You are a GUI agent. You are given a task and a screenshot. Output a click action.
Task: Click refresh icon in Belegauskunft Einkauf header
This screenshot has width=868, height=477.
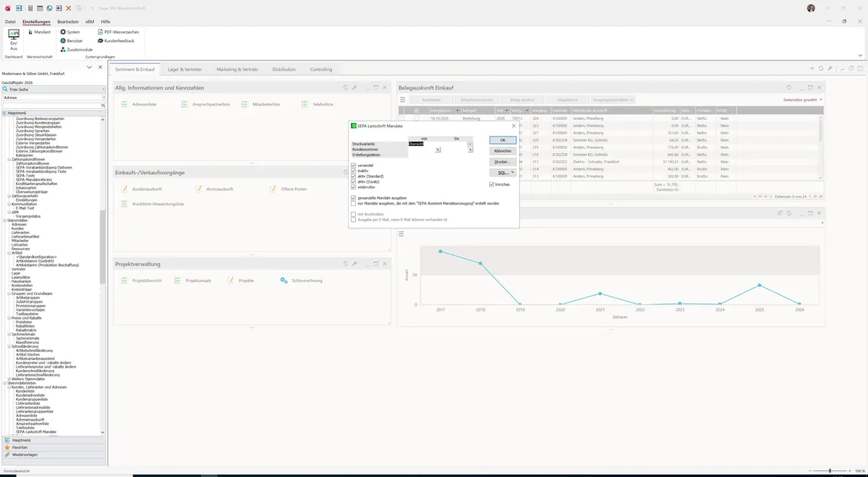coord(789,87)
